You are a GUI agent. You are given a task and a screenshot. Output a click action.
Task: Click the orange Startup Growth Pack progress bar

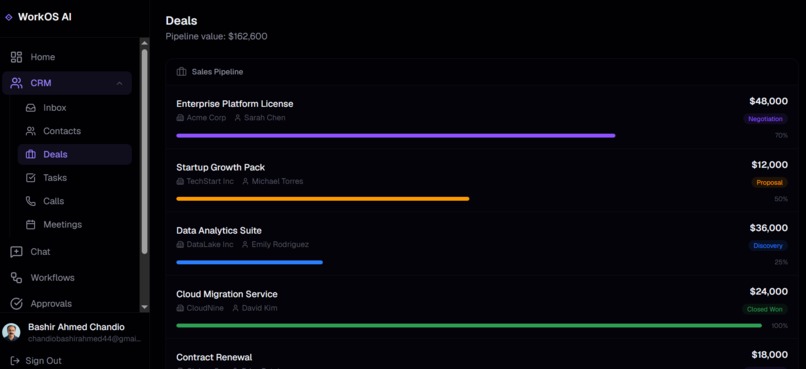pyautogui.click(x=323, y=199)
